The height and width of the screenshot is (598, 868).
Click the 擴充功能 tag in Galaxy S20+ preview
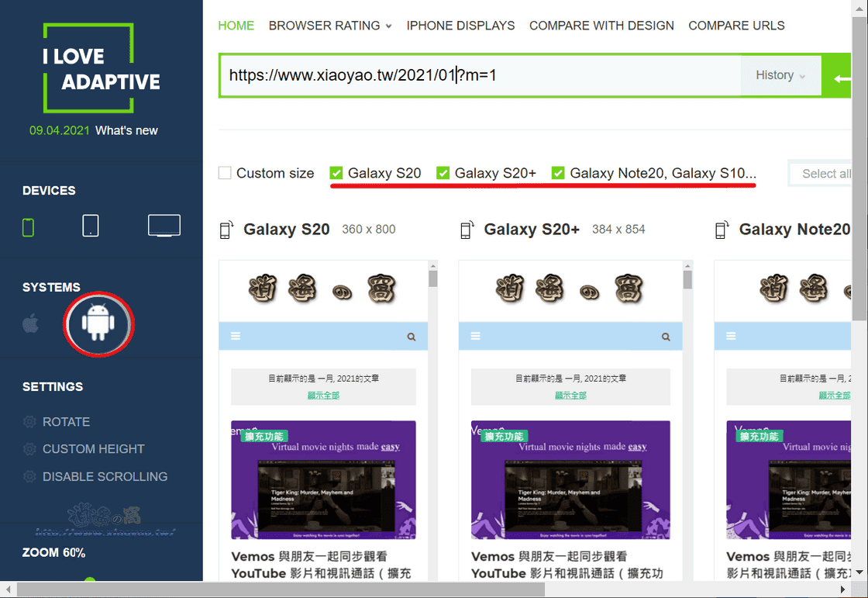pyautogui.click(x=505, y=437)
